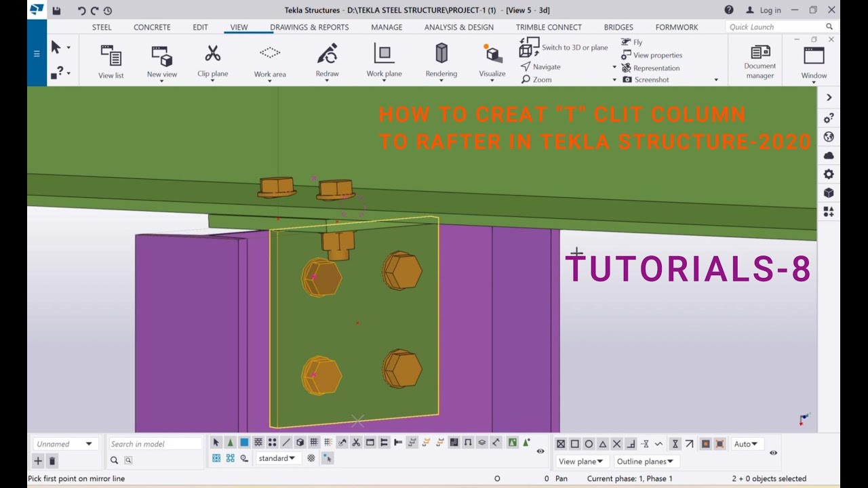Add a new filter with plus icon

pos(38,461)
